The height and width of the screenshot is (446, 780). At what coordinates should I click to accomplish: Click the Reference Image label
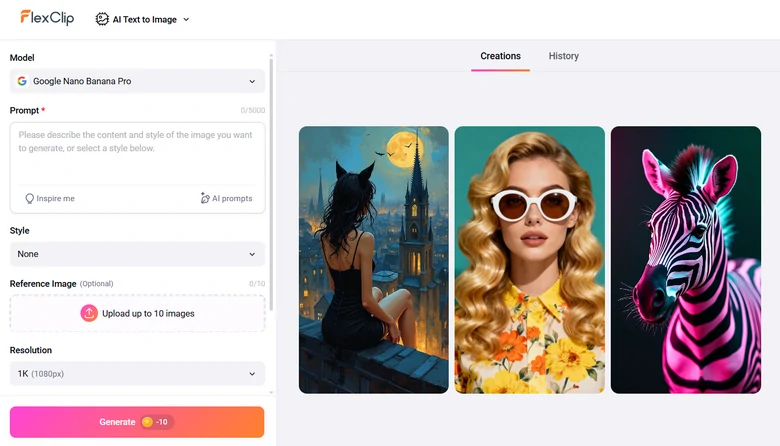[x=43, y=283]
